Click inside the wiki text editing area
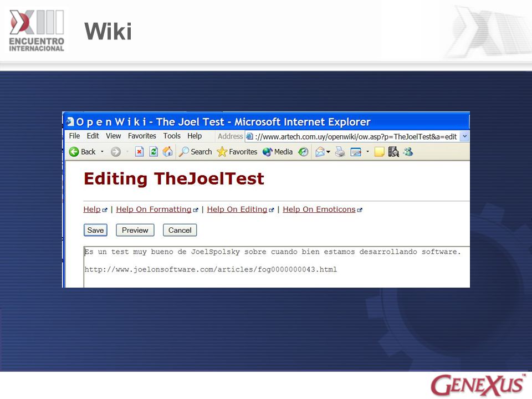This screenshot has width=532, height=399. 277,267
